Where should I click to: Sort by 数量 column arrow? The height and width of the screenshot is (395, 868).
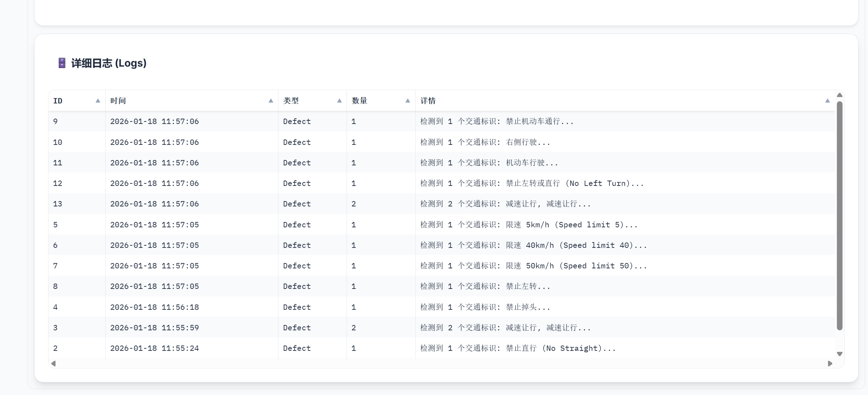pyautogui.click(x=408, y=101)
